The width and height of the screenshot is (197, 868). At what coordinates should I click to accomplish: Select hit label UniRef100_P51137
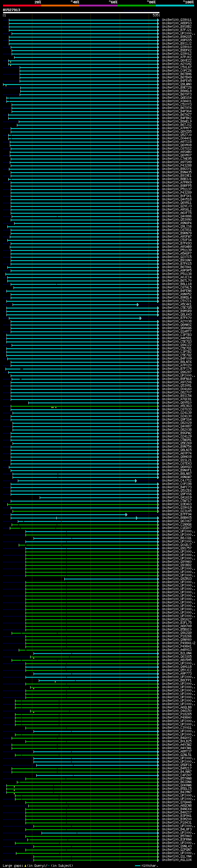point(177,189)
